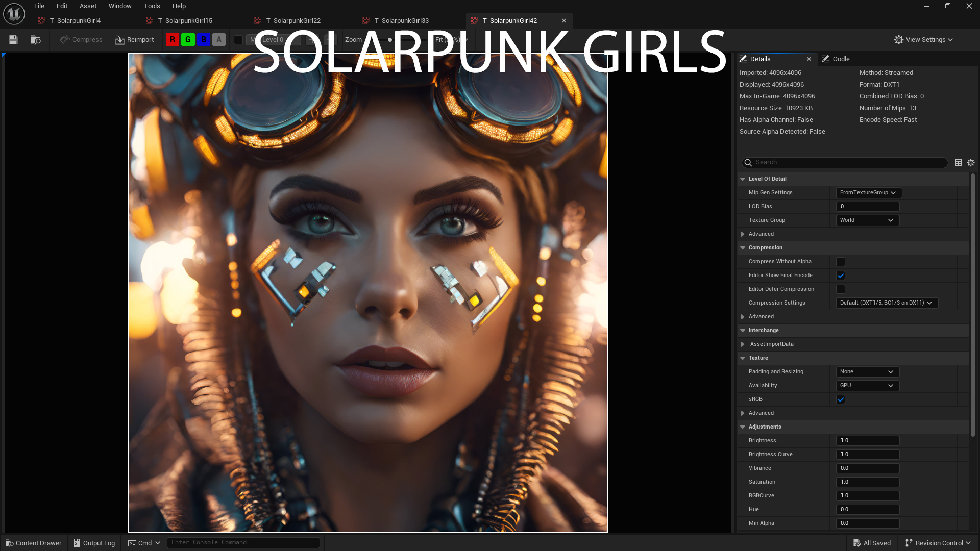Open Mip Gen Settings dropdown
This screenshot has height=551, width=980.
[x=869, y=193]
